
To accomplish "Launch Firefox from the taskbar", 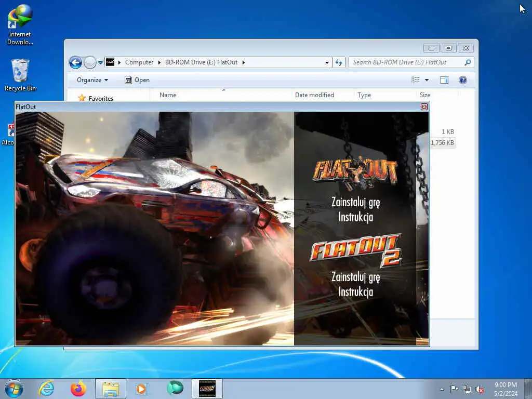I will [78, 389].
